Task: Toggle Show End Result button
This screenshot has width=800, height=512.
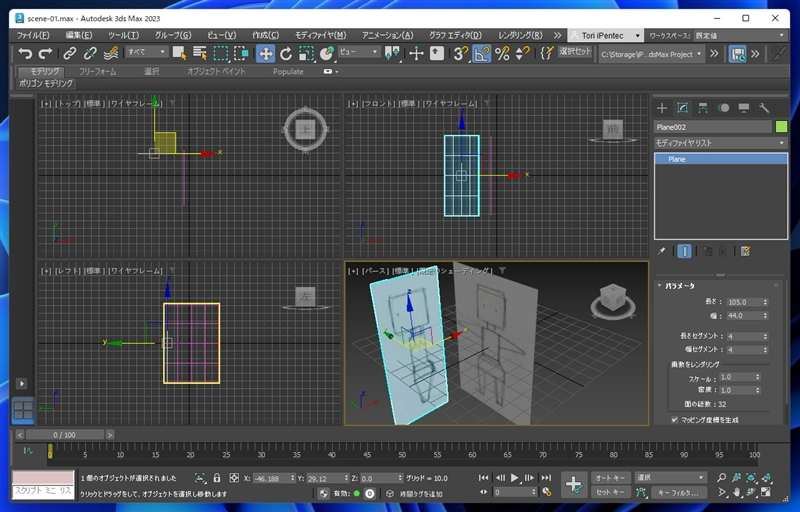Action: point(684,251)
